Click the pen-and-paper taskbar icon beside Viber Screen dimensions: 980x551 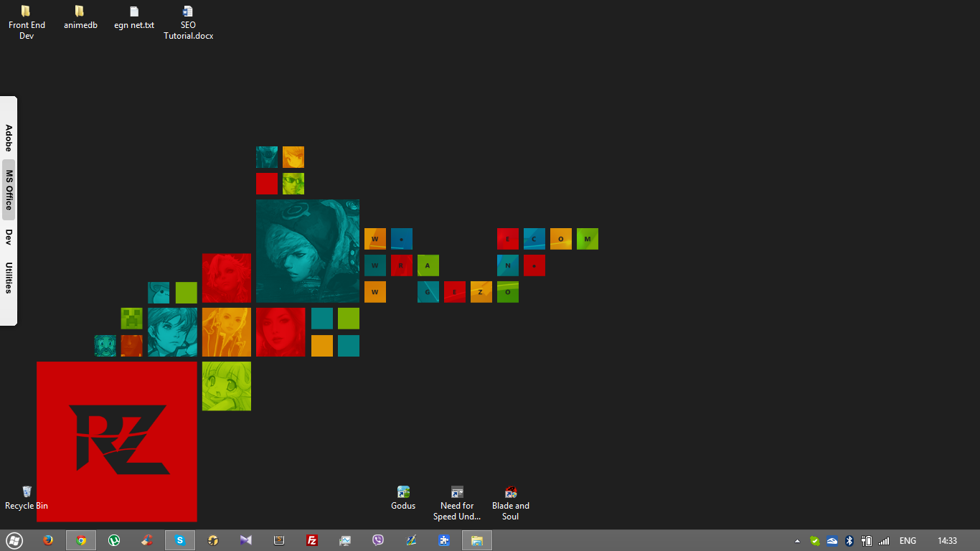[x=411, y=540]
